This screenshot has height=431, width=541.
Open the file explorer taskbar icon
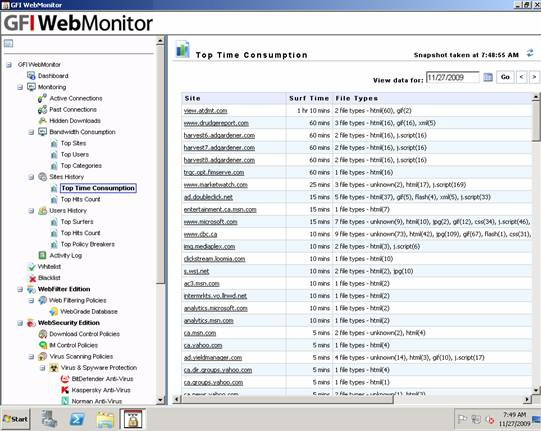105,419
